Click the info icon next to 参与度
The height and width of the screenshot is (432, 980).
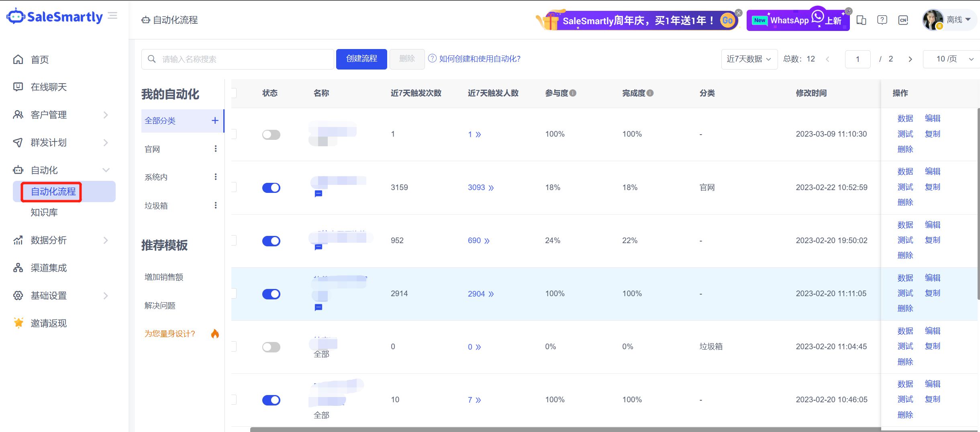point(573,93)
